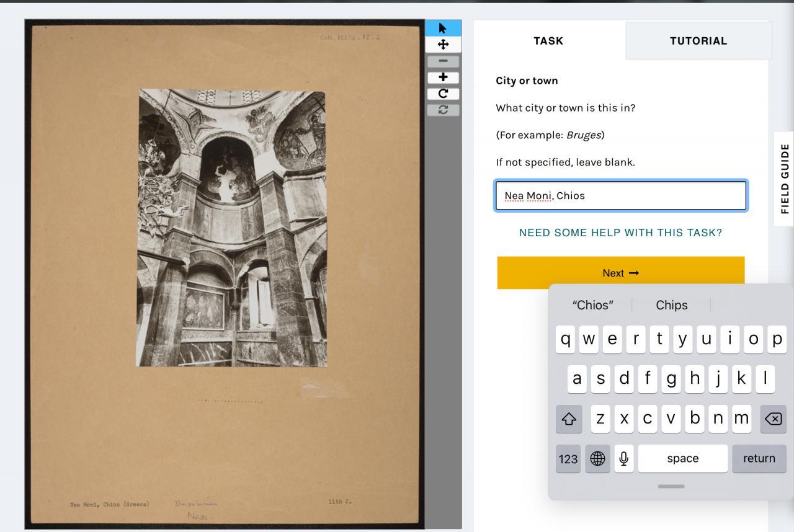
Task: Click the Nea Moni, Chios (Greece) caption
Action: [x=110, y=504]
